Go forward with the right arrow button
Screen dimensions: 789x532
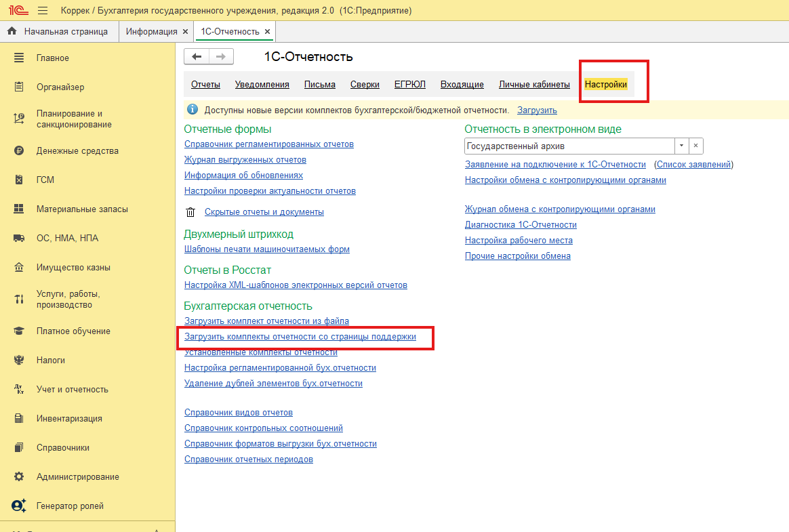pos(221,56)
